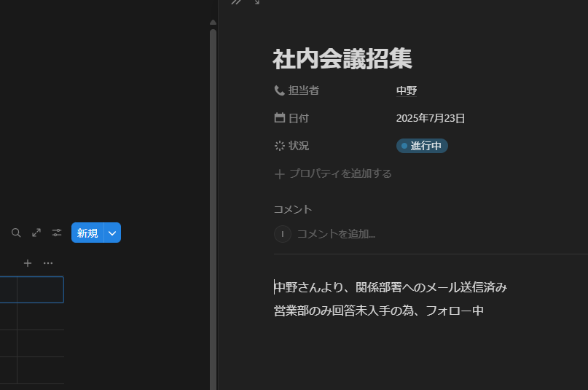
Task: Click the コメントを追加 comment field
Action: pos(336,234)
